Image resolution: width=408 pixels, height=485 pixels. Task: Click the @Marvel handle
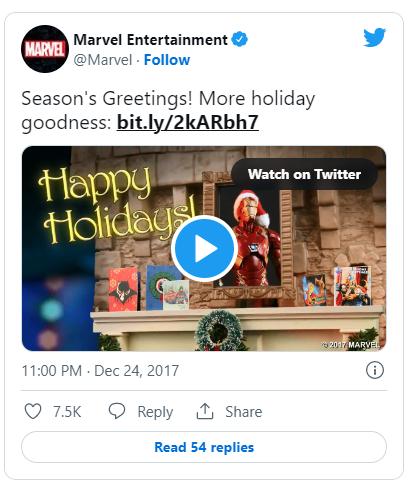(103, 60)
